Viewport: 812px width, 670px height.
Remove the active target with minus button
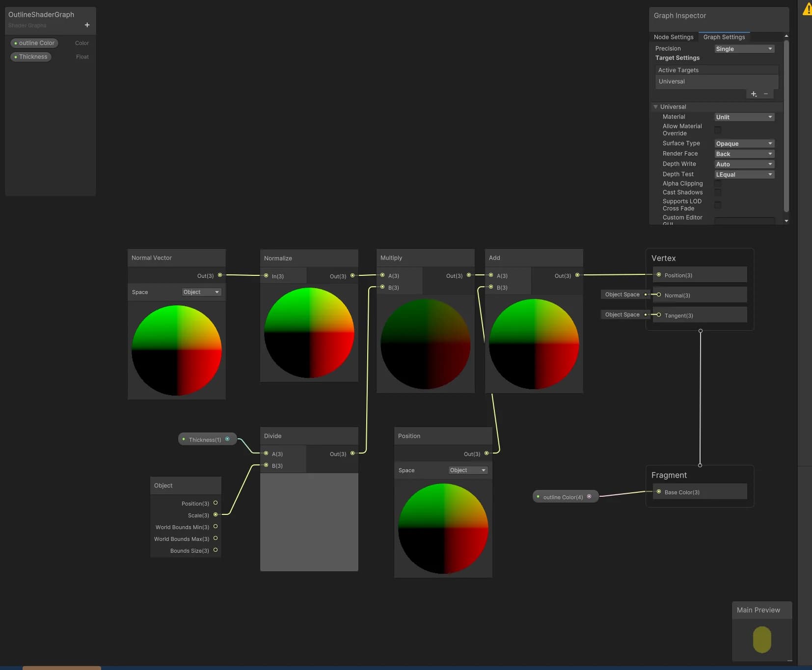pos(766,94)
